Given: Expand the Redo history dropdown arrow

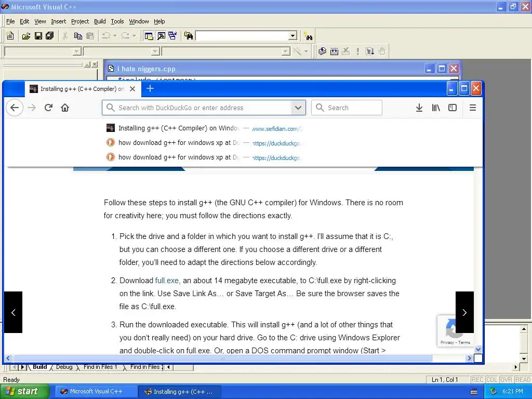Looking at the screenshot, I should click(x=134, y=36).
